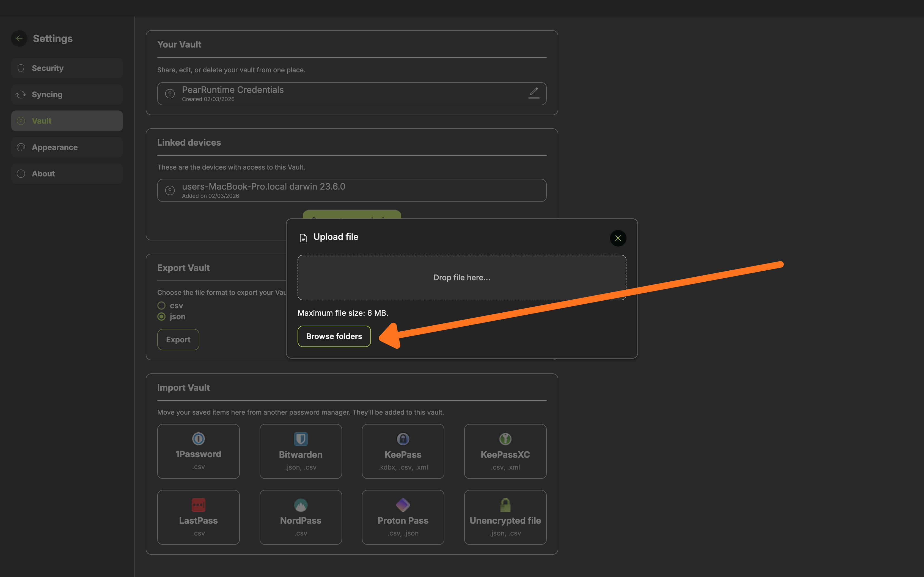
Task: Click the pencil edit icon for PearRuntime Credentials
Action: tap(534, 93)
